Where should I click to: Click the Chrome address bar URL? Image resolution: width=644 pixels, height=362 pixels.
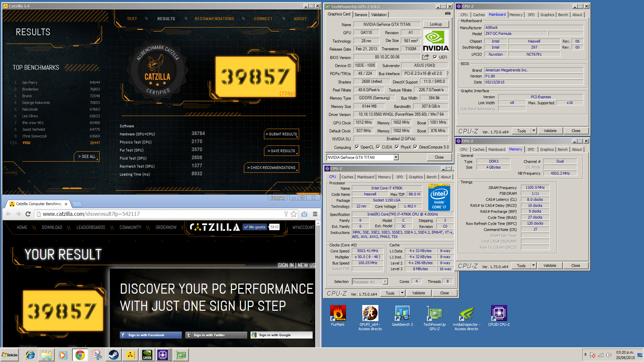(91, 214)
